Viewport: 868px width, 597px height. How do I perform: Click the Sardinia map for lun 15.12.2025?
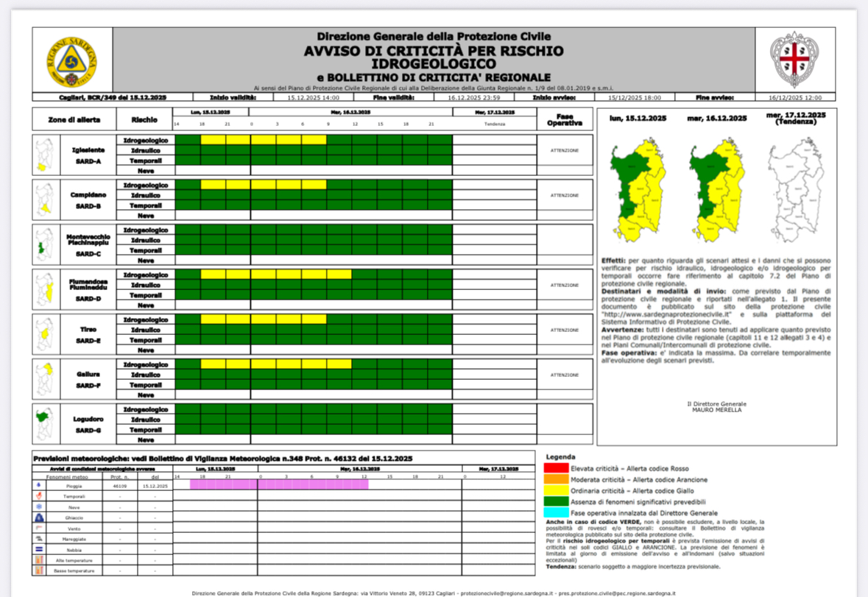(638, 190)
